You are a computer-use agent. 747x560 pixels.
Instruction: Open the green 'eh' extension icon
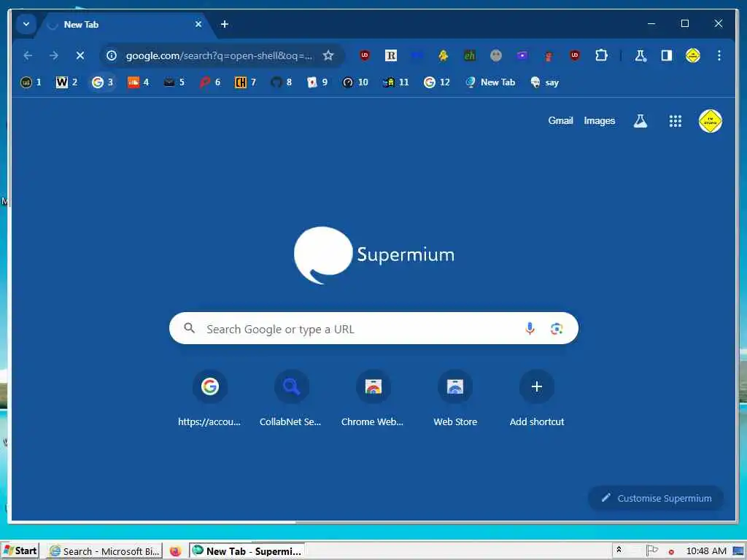(470, 55)
